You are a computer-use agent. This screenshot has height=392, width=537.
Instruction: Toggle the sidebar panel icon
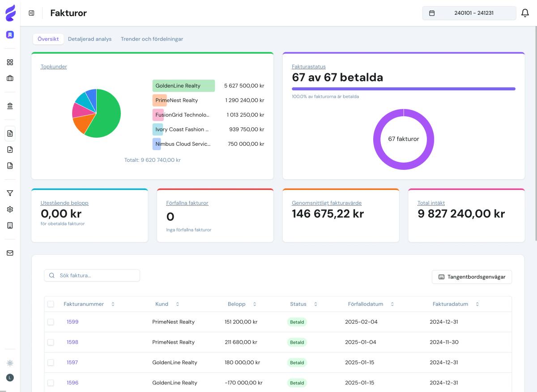31,13
